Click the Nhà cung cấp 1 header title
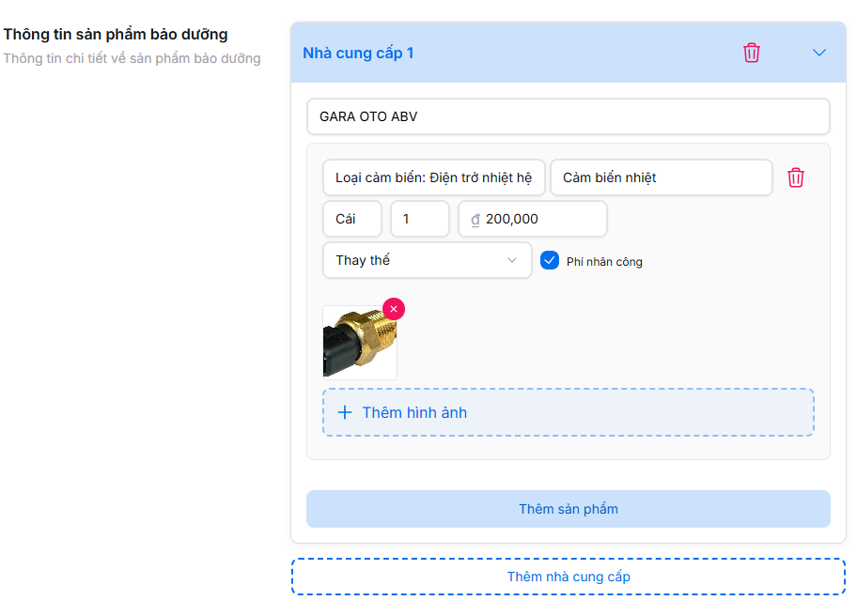The width and height of the screenshot is (857, 616). [x=358, y=53]
